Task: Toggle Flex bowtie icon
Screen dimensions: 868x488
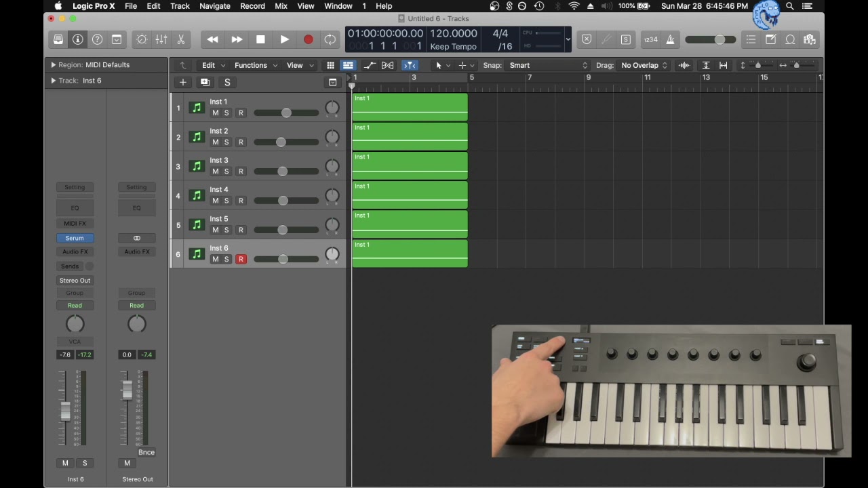Action: (388, 65)
